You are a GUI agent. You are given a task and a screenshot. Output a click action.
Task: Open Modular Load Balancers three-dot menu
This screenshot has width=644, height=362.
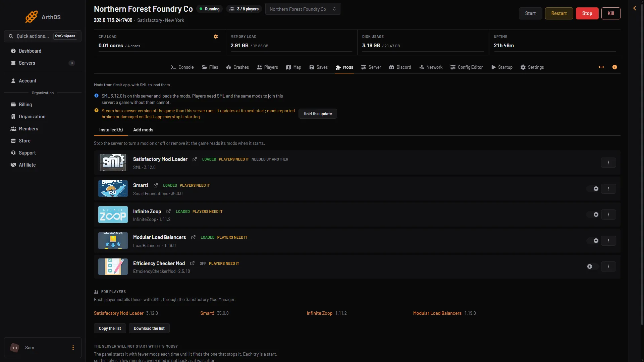pyautogui.click(x=608, y=241)
